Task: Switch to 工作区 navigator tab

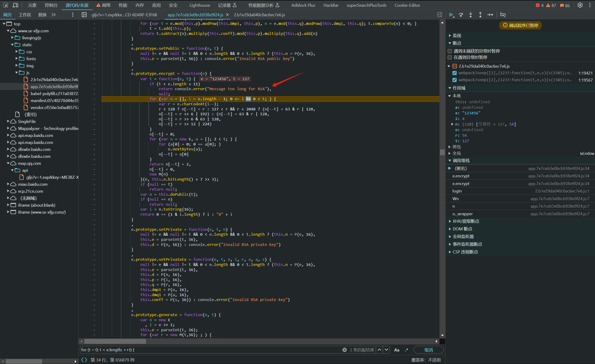Action: click(x=25, y=15)
